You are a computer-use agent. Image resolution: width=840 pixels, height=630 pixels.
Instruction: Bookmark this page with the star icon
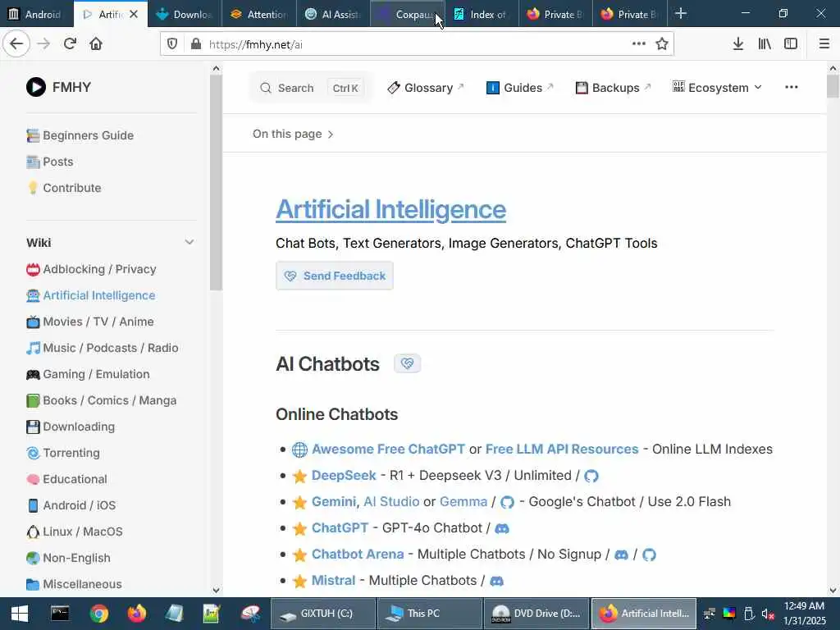pos(662,44)
